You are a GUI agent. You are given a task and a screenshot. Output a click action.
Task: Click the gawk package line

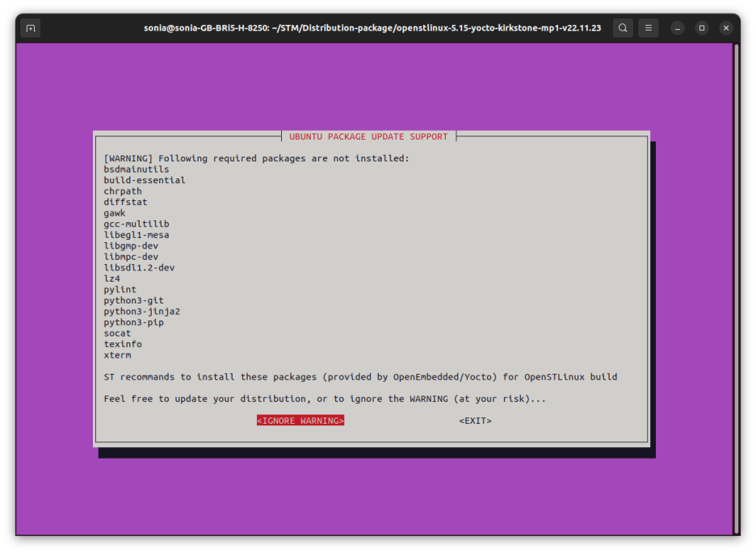point(114,213)
